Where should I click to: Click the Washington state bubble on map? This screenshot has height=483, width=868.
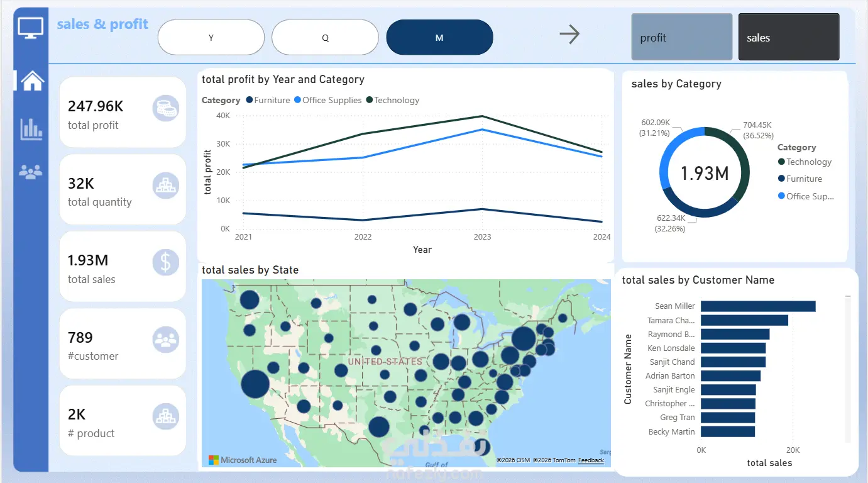point(250,300)
